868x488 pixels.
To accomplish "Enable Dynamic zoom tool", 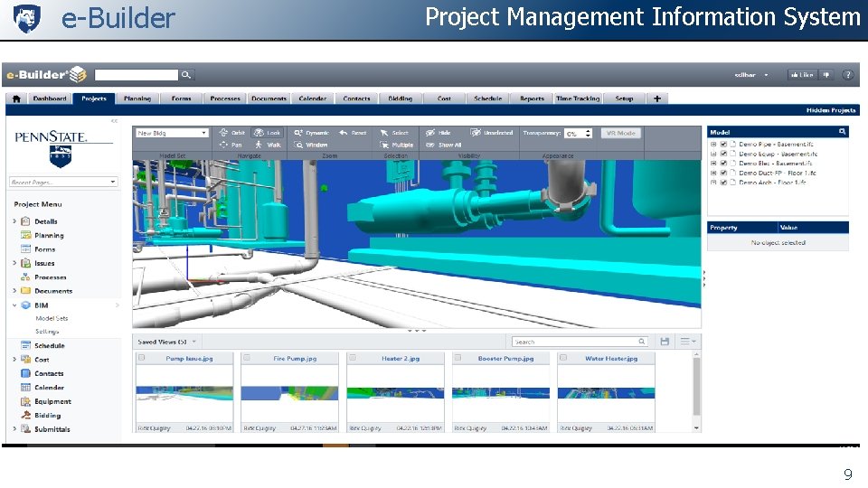I will [312, 133].
